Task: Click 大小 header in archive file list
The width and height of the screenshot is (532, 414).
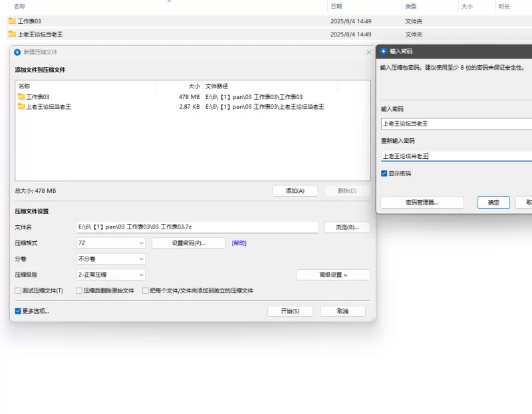Action: point(194,86)
